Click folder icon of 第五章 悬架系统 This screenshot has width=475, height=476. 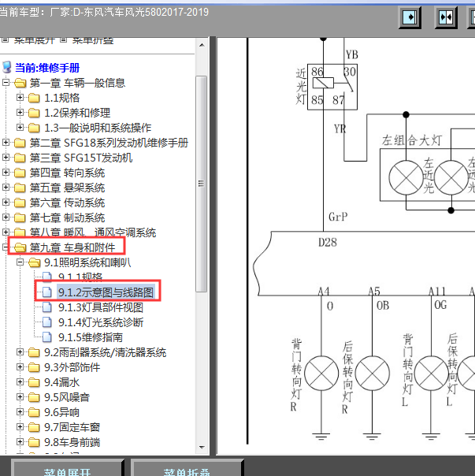click(20, 188)
